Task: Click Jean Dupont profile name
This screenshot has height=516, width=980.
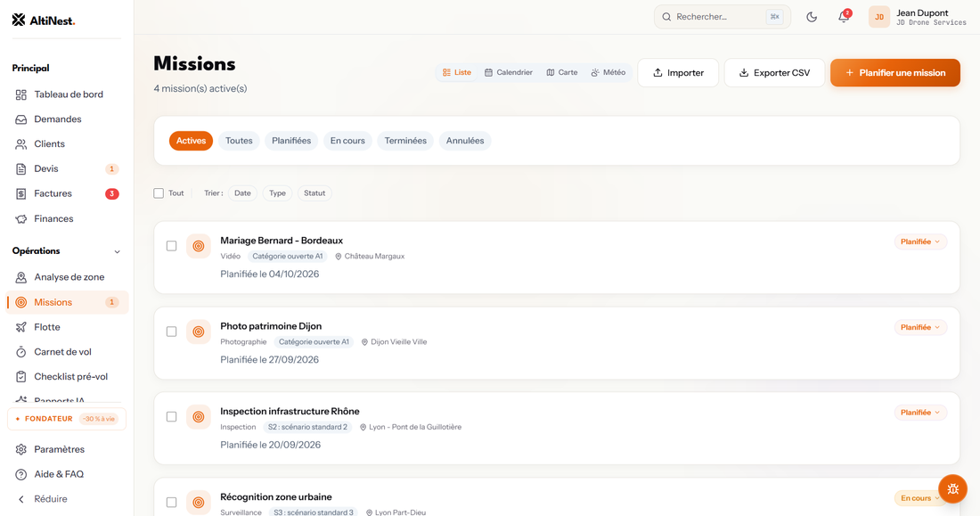Action: pyautogui.click(x=922, y=12)
